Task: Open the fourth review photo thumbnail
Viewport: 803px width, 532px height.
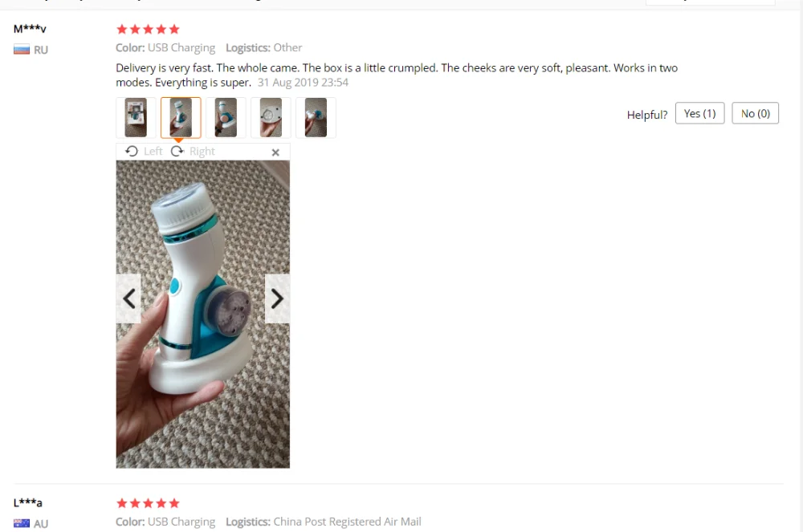Action: pyautogui.click(x=271, y=118)
